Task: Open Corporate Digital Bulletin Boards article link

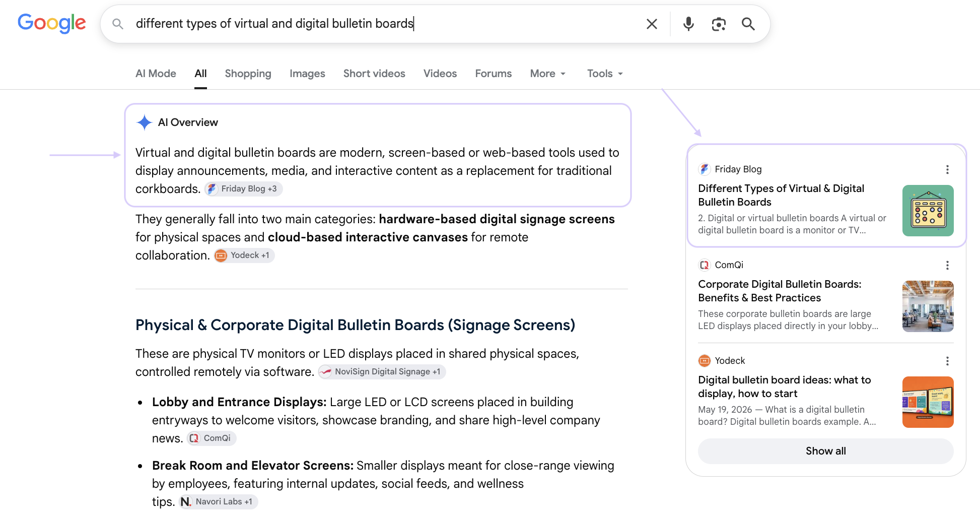Action: (780, 291)
